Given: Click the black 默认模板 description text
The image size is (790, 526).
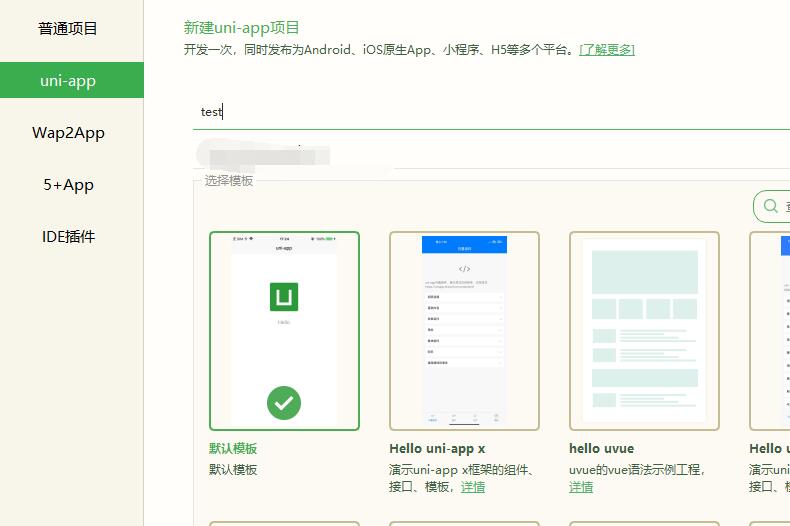Looking at the screenshot, I should [x=233, y=470].
